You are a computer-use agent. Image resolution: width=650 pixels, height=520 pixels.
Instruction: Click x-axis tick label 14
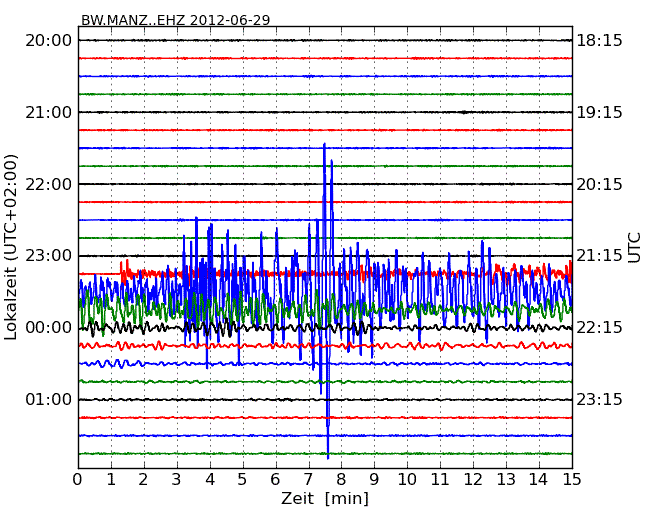coord(538,479)
